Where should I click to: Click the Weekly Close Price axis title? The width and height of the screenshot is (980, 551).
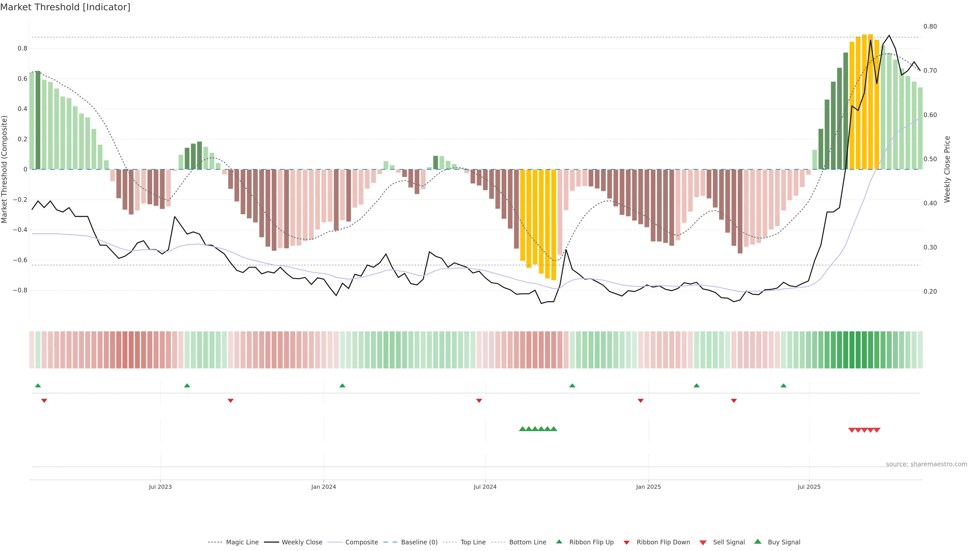coord(947,169)
